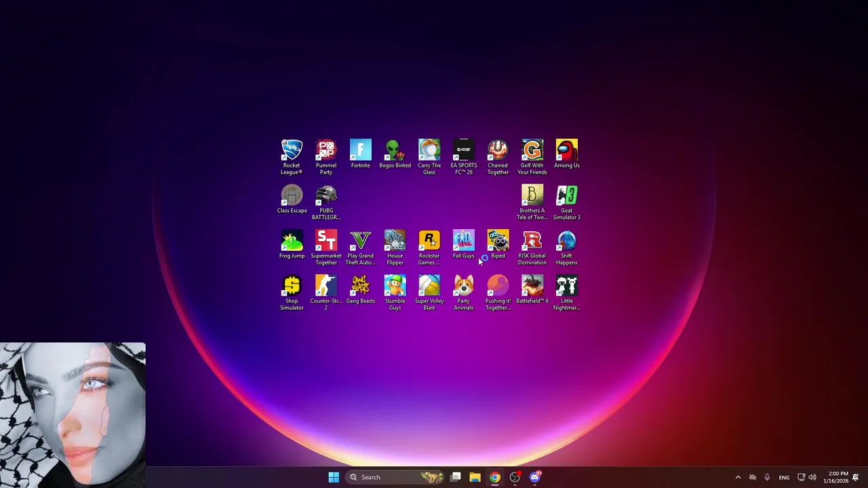Select EA SPORTS FC 26 icon
Image resolution: width=868 pixels, height=488 pixels.
[464, 157]
